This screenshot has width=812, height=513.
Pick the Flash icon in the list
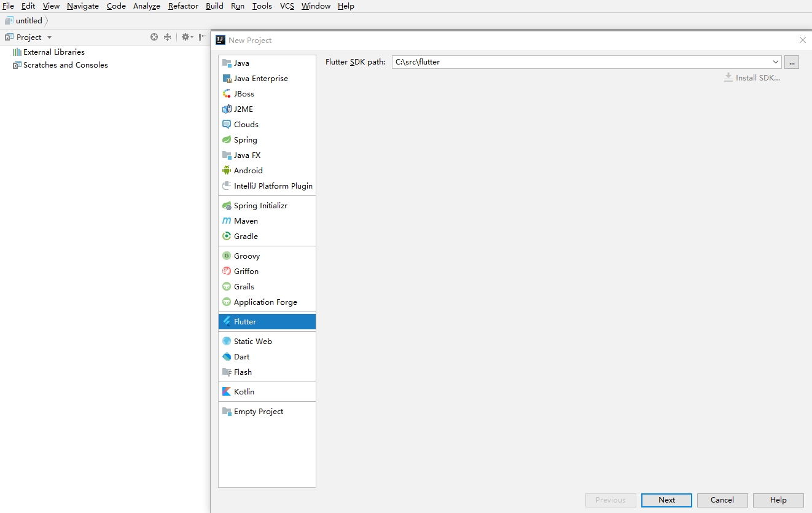[x=227, y=372]
